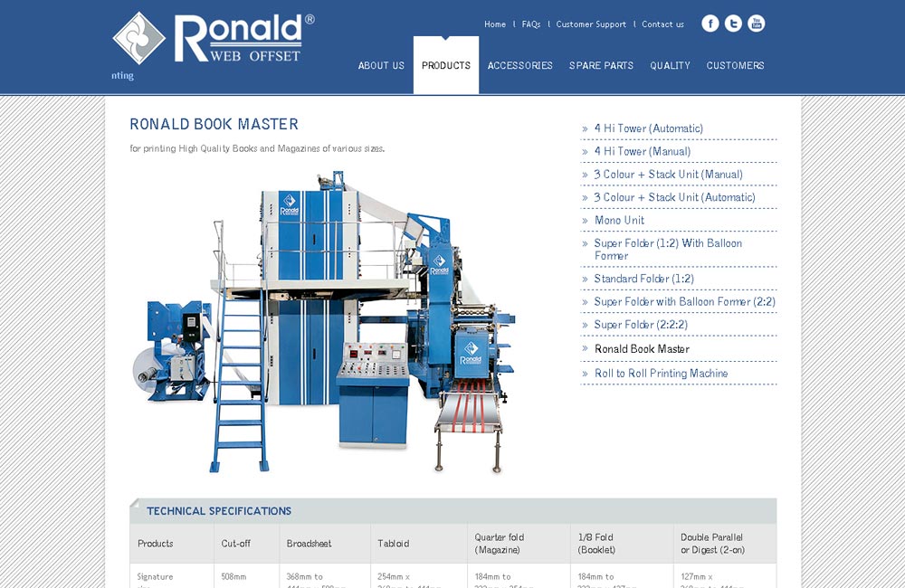The width and height of the screenshot is (905, 588).
Task: Open the About Us menu
Action: click(381, 66)
